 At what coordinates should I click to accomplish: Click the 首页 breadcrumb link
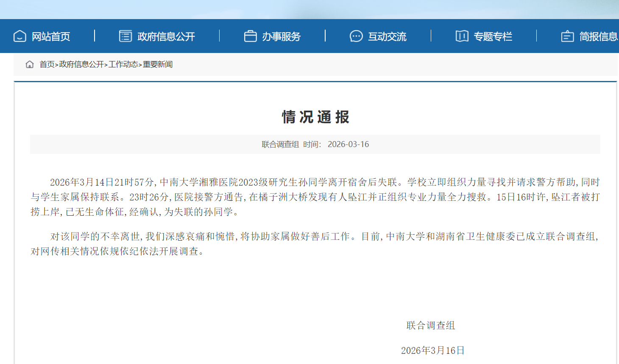[47, 64]
